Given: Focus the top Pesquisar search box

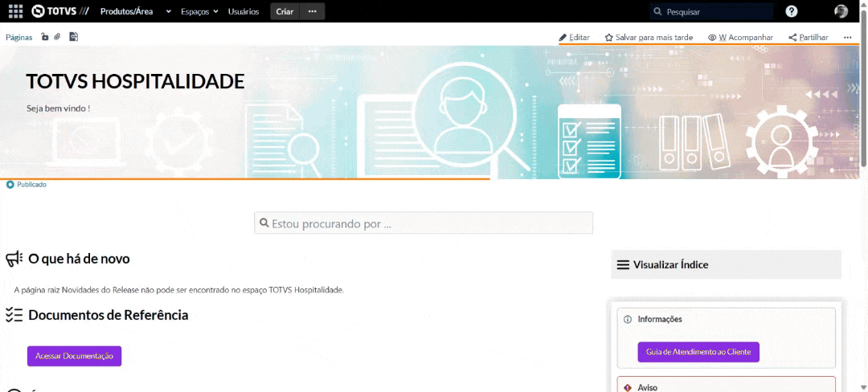Looking at the screenshot, I should pos(710,11).
